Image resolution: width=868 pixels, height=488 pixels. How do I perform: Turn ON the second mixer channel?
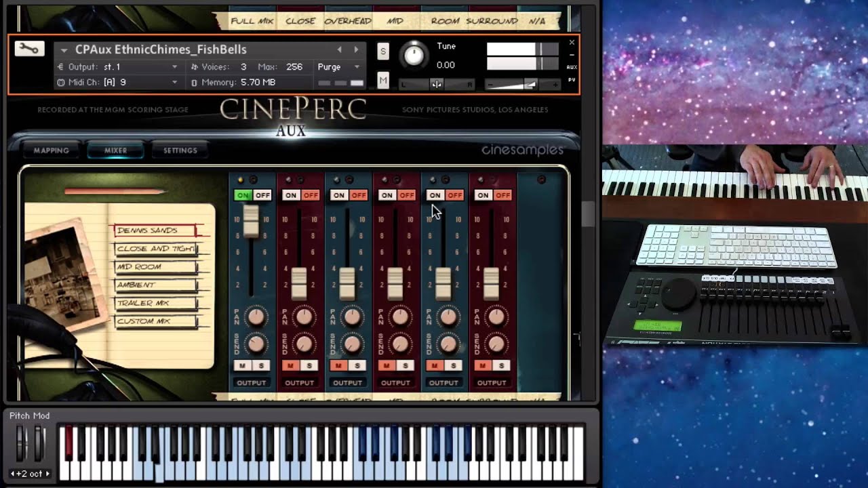pyautogui.click(x=291, y=195)
